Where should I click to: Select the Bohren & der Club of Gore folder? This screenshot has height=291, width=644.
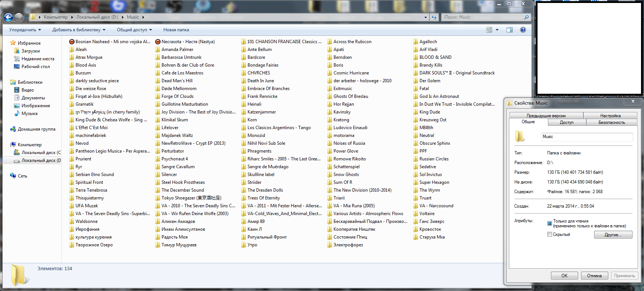(185, 65)
